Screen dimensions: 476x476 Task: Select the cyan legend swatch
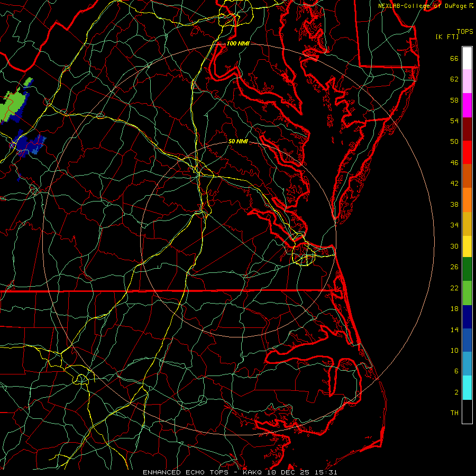pos(467,388)
